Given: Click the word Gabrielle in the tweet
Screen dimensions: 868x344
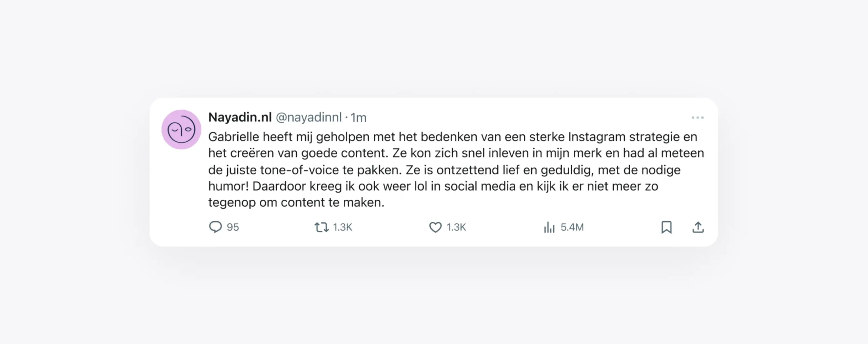Looking at the screenshot, I should pos(233,137).
